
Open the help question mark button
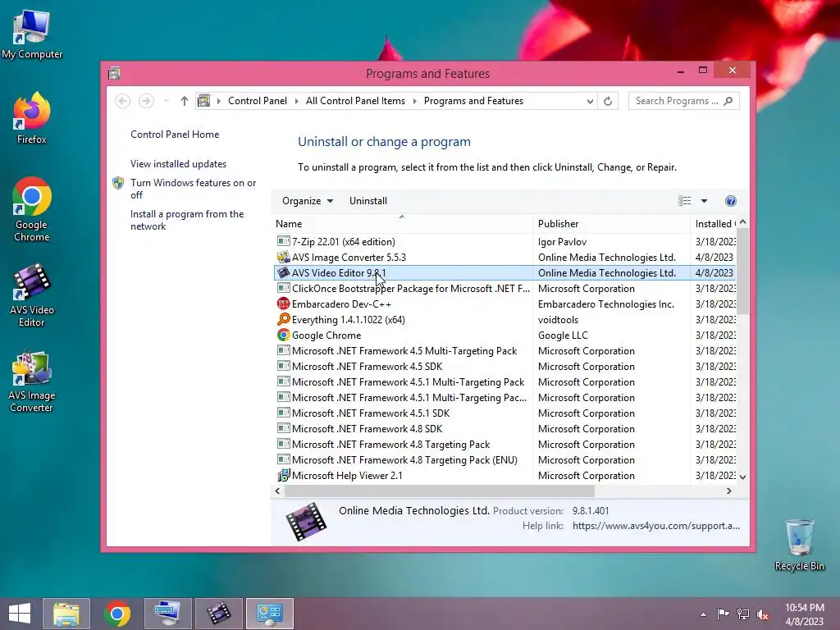pyautogui.click(x=731, y=201)
